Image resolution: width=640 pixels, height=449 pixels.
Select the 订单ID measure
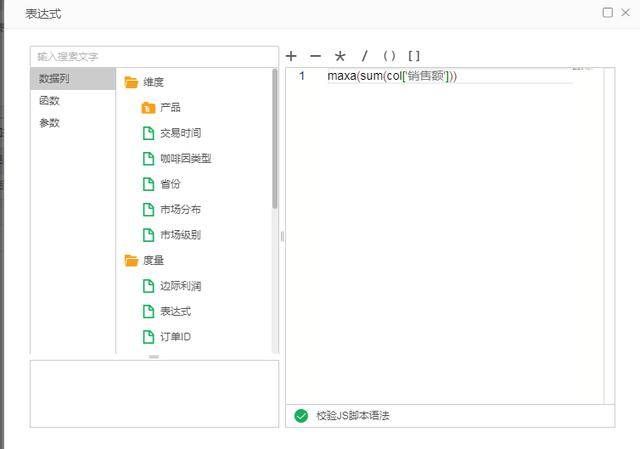[176, 337]
